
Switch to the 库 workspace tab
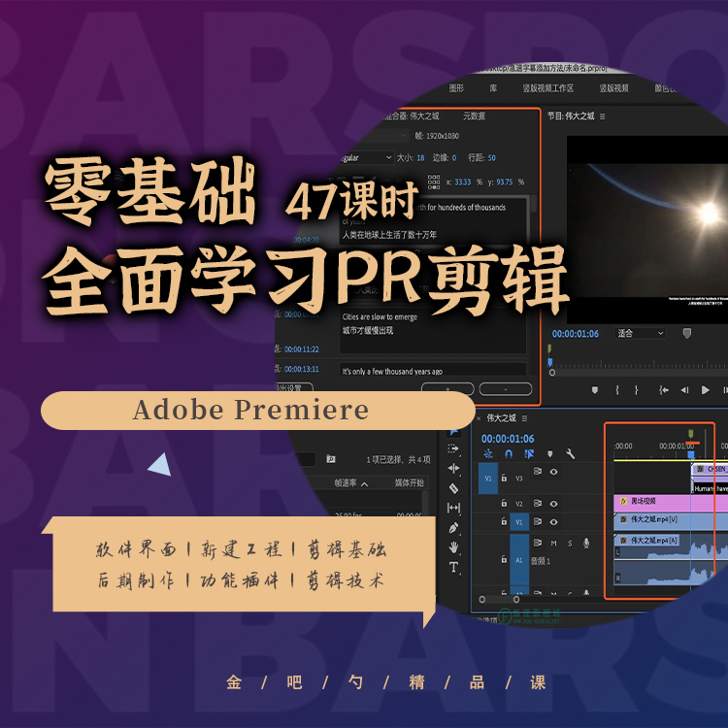pos(493,88)
